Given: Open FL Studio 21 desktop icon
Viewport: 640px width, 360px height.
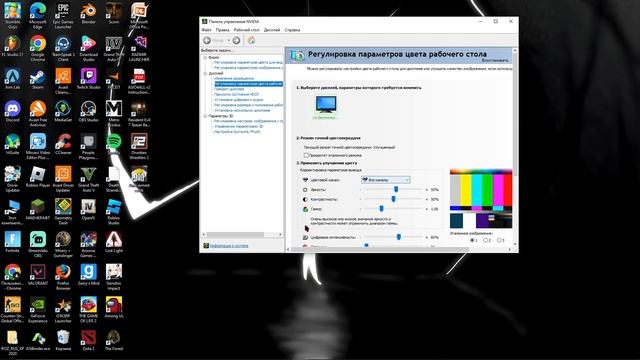Looking at the screenshot, I should coord(12,46).
